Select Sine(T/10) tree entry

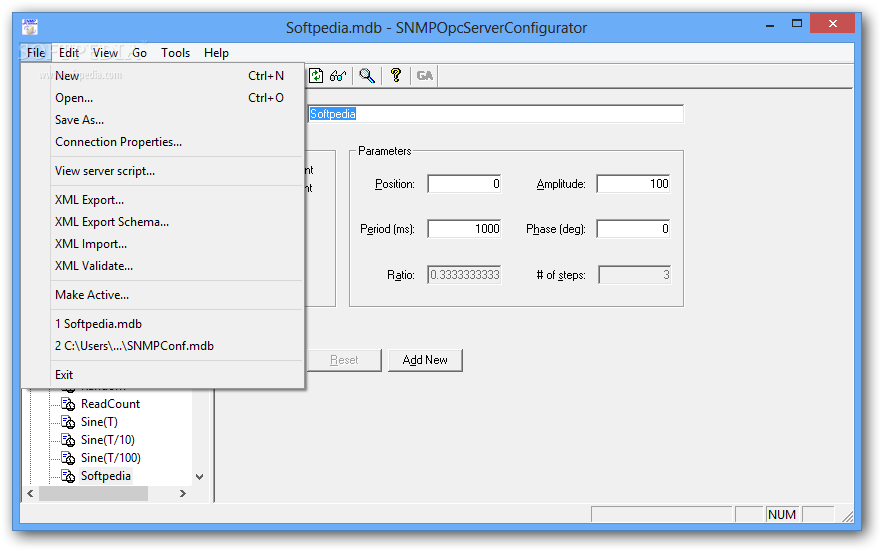(108, 440)
